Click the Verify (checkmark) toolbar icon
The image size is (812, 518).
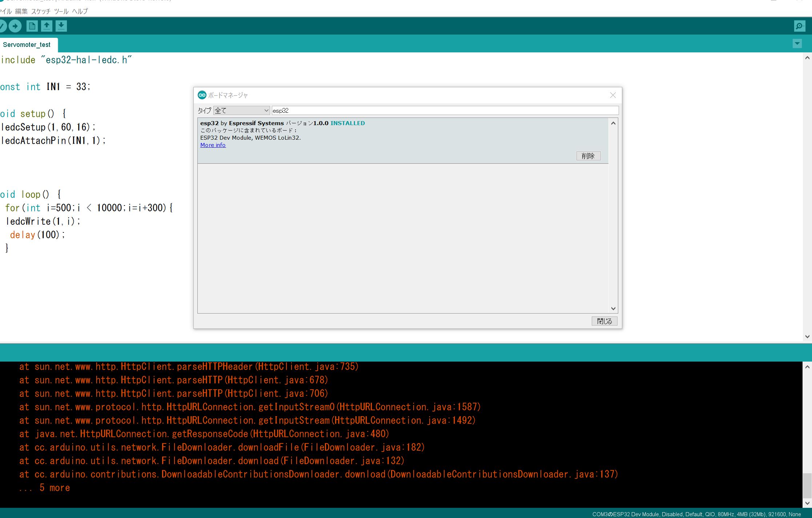tap(3, 26)
